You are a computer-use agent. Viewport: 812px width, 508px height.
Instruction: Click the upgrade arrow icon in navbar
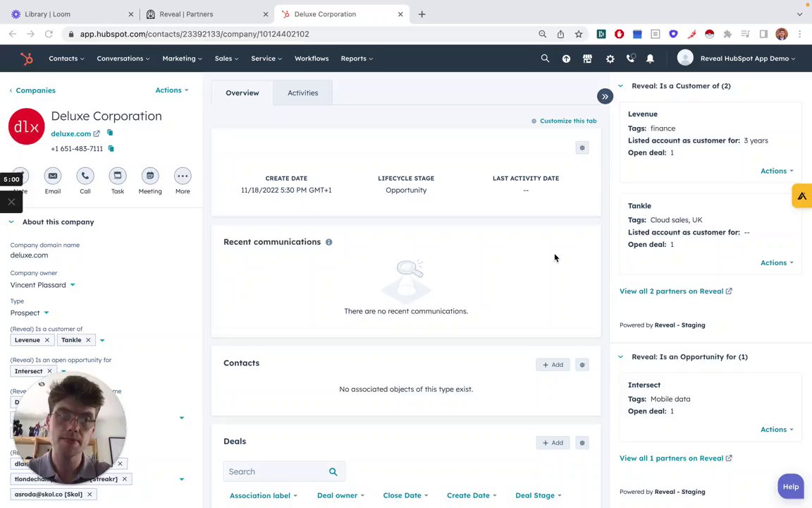point(566,59)
